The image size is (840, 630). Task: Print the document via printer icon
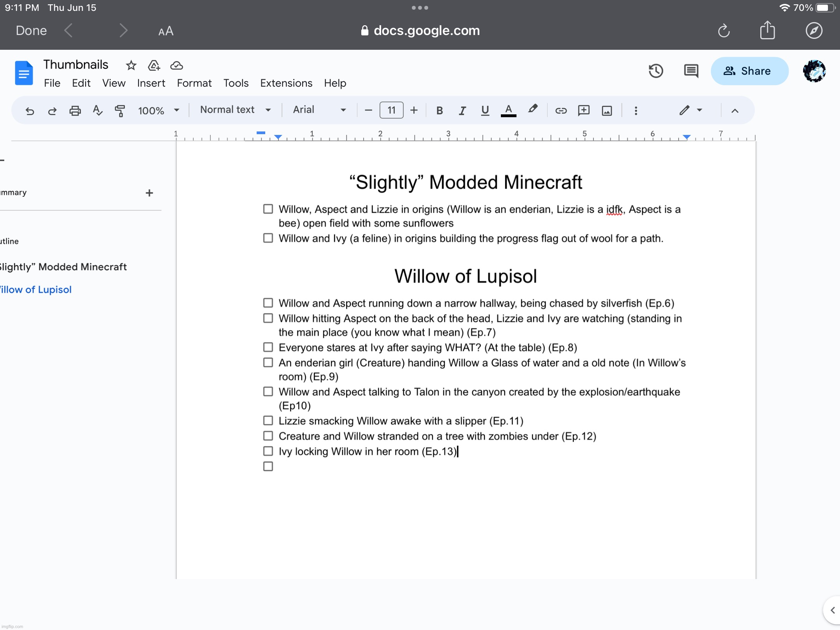click(75, 111)
